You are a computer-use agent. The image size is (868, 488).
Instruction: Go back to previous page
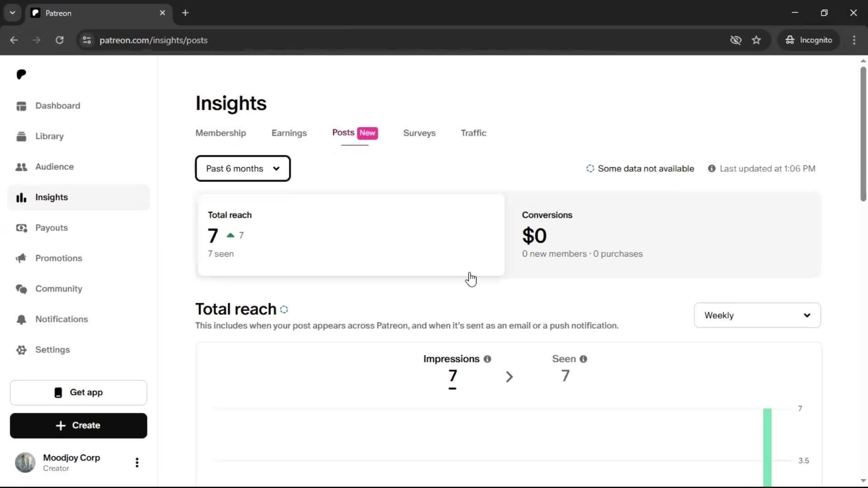pyautogui.click(x=14, y=40)
